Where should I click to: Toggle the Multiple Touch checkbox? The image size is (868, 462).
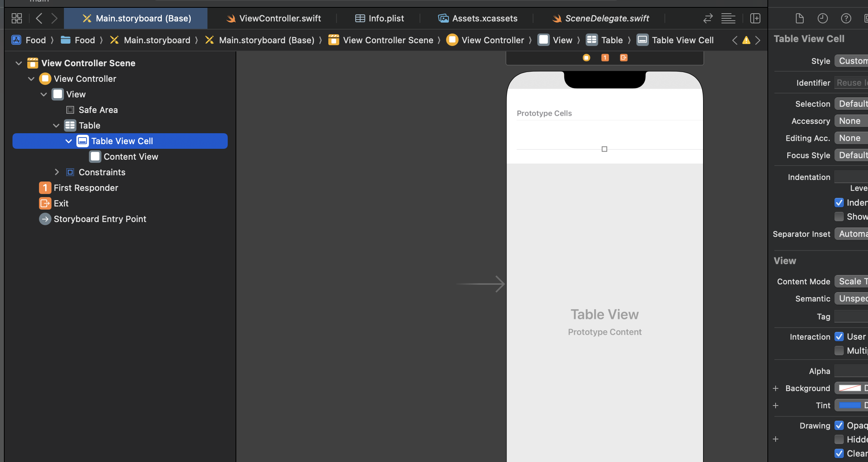point(839,351)
